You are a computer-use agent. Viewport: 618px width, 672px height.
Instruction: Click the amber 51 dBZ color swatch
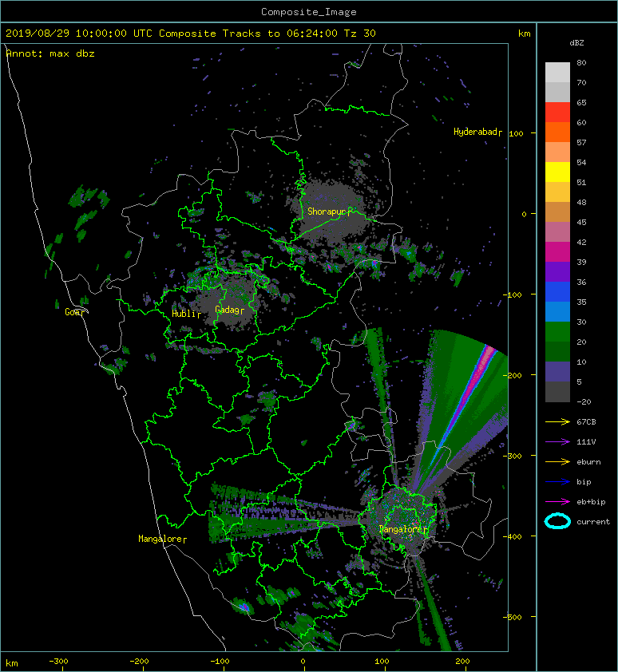click(x=557, y=192)
